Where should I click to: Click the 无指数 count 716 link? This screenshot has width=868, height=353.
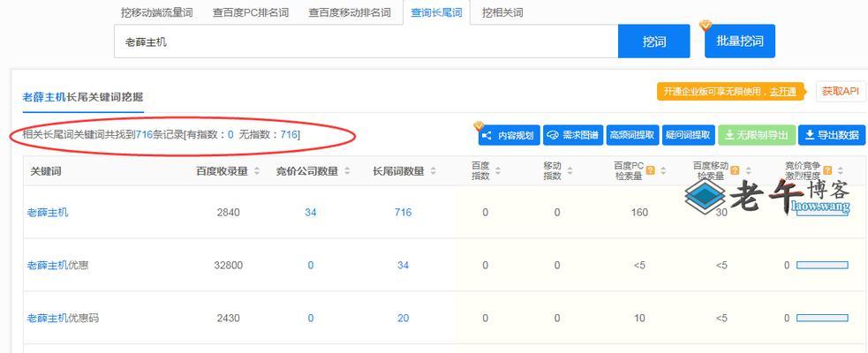(289, 133)
